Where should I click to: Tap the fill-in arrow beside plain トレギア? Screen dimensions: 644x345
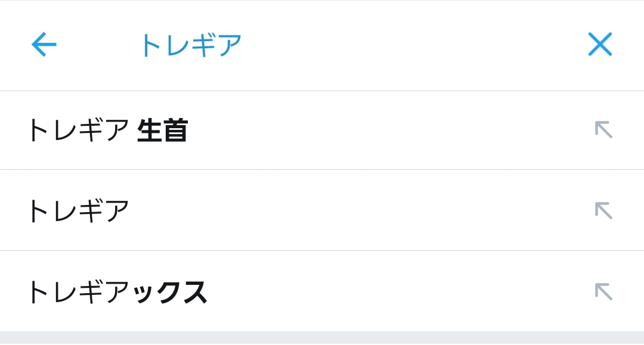click(603, 210)
